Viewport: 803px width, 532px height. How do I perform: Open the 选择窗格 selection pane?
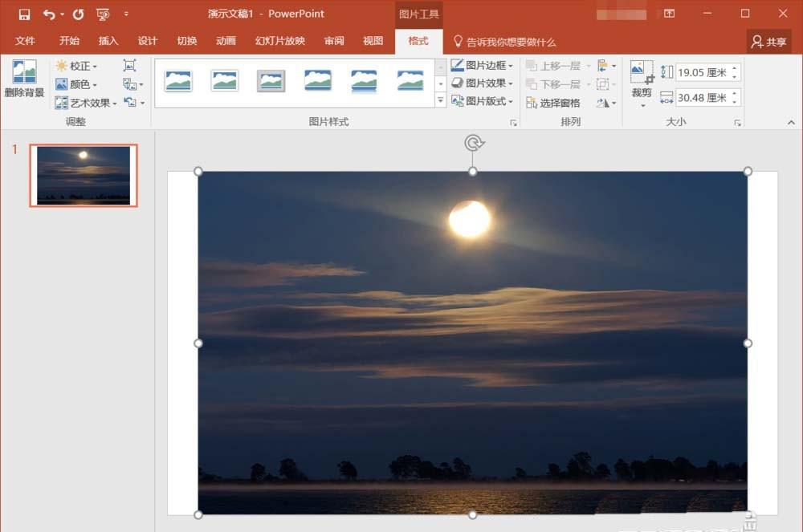553,103
